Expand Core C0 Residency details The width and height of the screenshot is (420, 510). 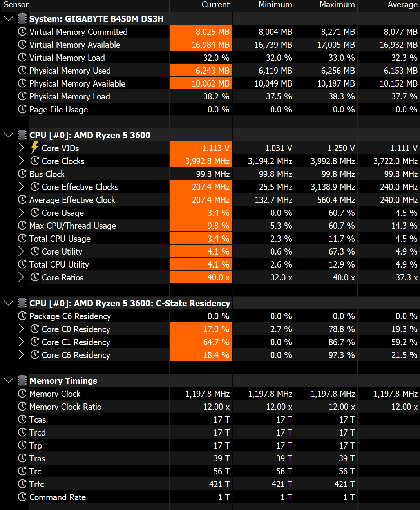(21, 329)
